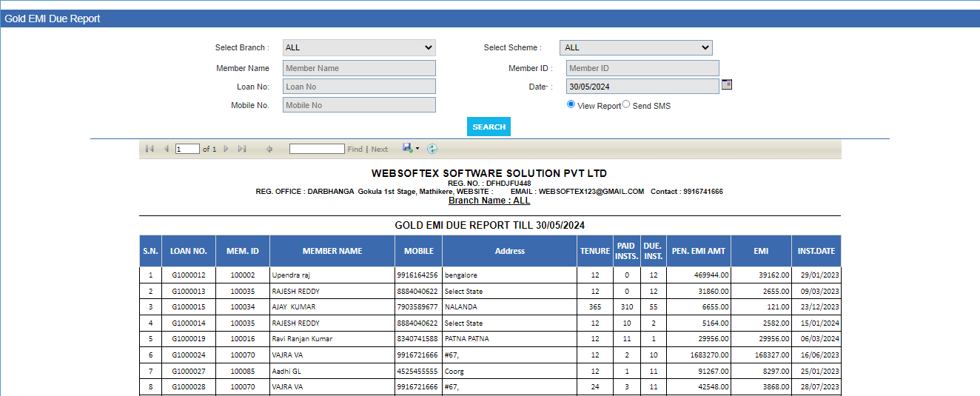The width and height of the screenshot is (980, 396).
Task: Open the calendar date picker icon
Action: pos(727,84)
